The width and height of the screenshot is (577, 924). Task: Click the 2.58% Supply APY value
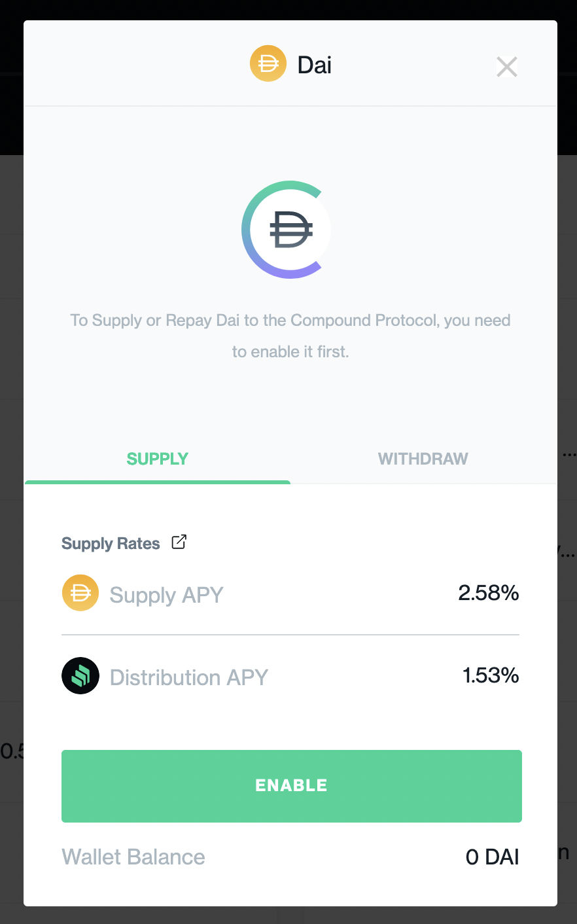point(488,593)
